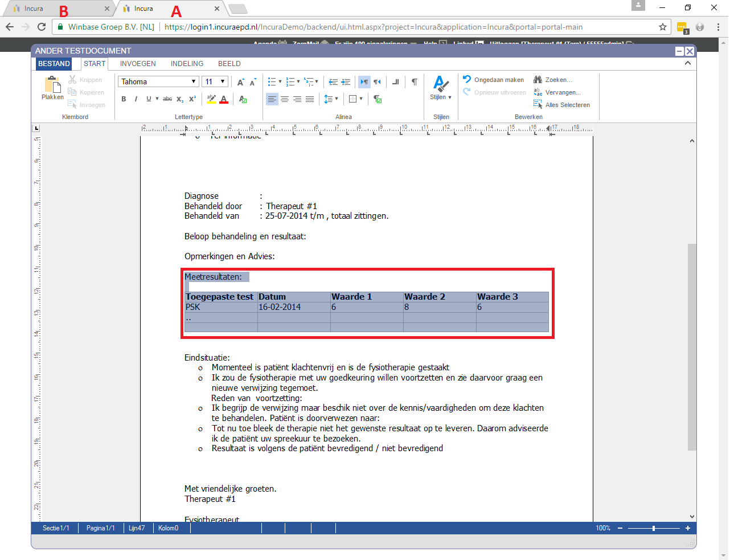Toggle show paragraph marks
Image resolution: width=730 pixels, height=560 pixels.
coord(415,82)
